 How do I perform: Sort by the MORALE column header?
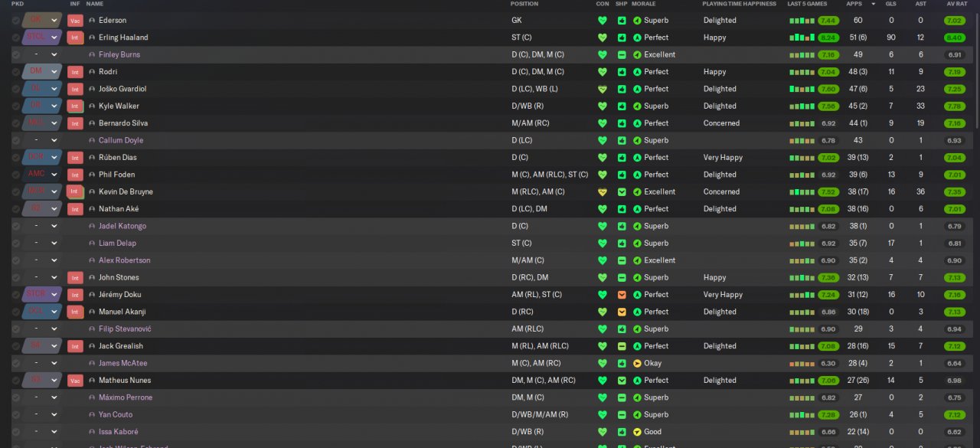click(x=644, y=4)
